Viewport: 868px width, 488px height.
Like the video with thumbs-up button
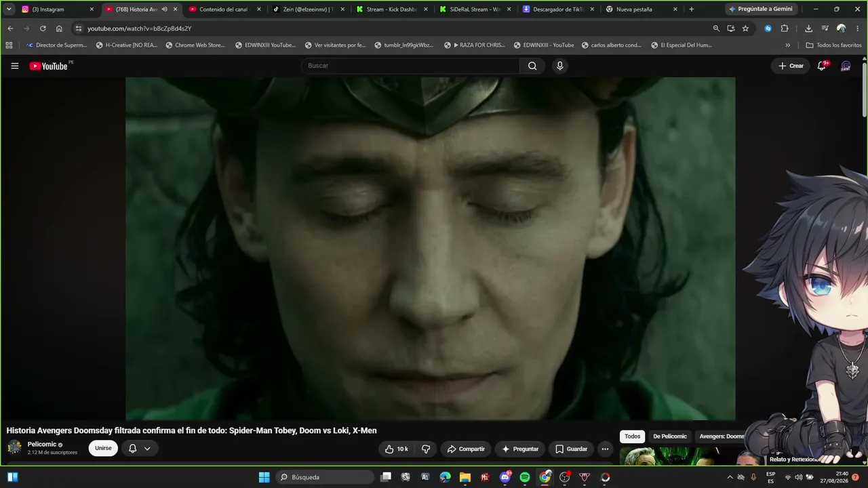[x=396, y=449]
